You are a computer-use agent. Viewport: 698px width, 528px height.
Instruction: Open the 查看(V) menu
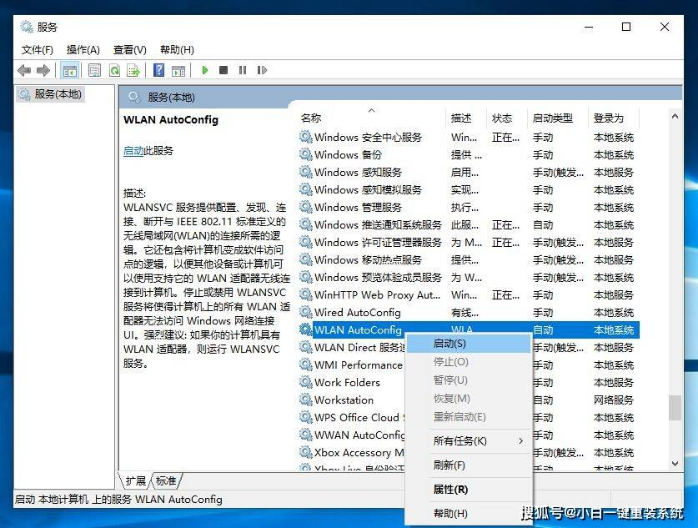pyautogui.click(x=130, y=50)
